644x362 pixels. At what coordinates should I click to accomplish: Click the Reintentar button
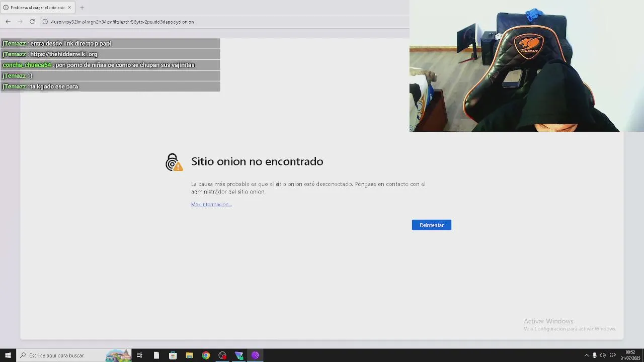coord(432,225)
